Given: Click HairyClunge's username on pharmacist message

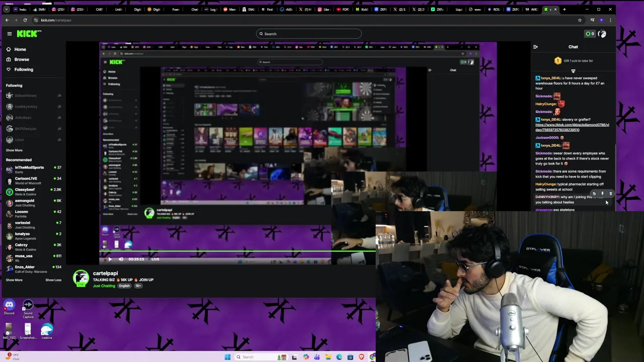Looking at the screenshot, I should point(545,184).
